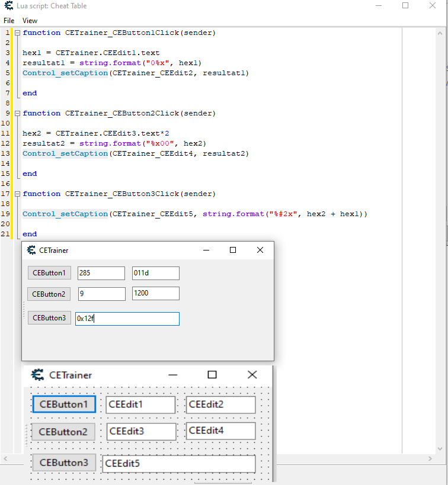Click the CETrainer form designer logo icon
Viewport: 448px width, 485px height.
(x=38, y=375)
